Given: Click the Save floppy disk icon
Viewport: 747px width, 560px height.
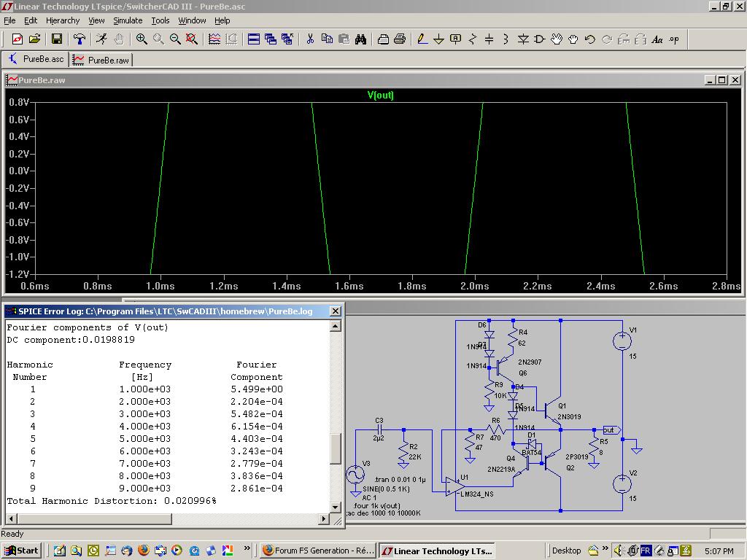Looking at the screenshot, I should pos(57,39).
